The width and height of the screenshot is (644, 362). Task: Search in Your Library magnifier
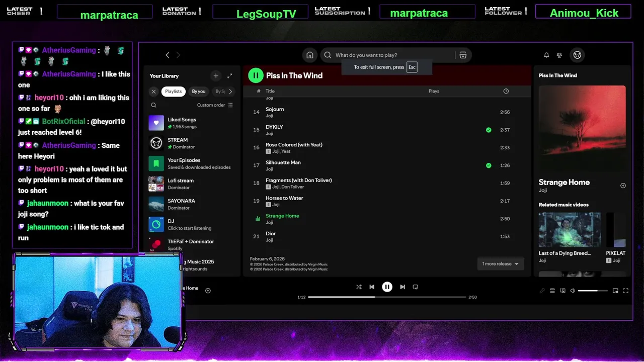[153, 105]
